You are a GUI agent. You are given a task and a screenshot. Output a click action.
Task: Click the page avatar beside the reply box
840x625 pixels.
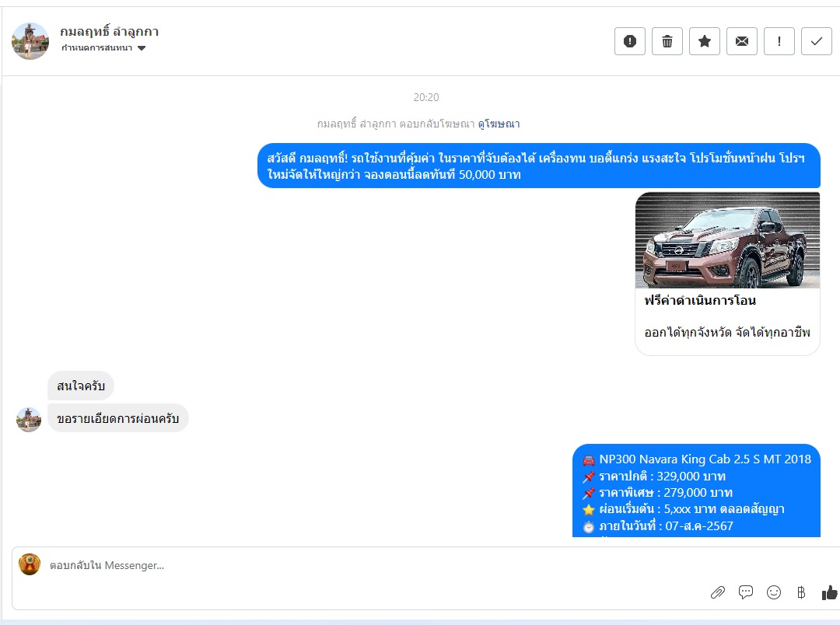pyautogui.click(x=30, y=564)
